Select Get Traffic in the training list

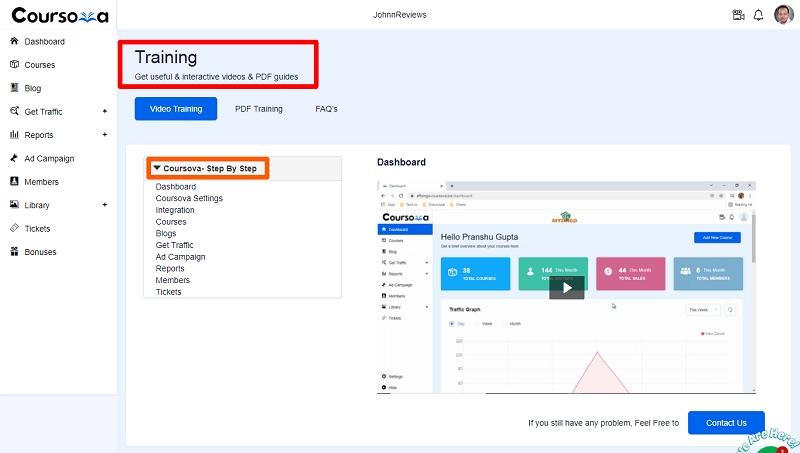[x=174, y=245]
